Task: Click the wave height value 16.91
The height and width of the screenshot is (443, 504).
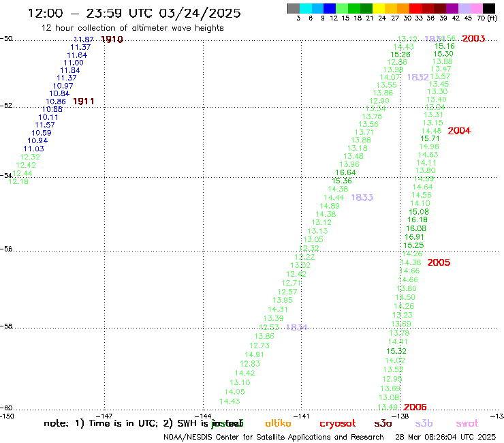Action: click(414, 236)
